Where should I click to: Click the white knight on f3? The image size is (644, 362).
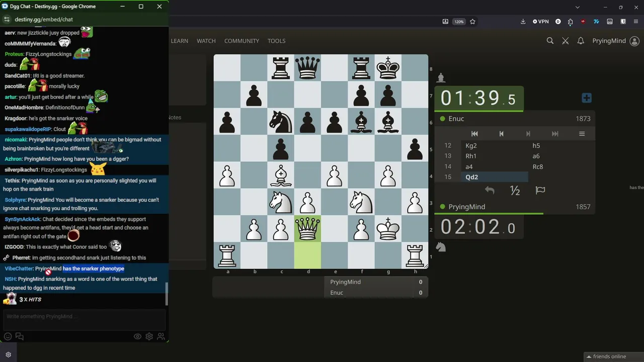pos(361,202)
